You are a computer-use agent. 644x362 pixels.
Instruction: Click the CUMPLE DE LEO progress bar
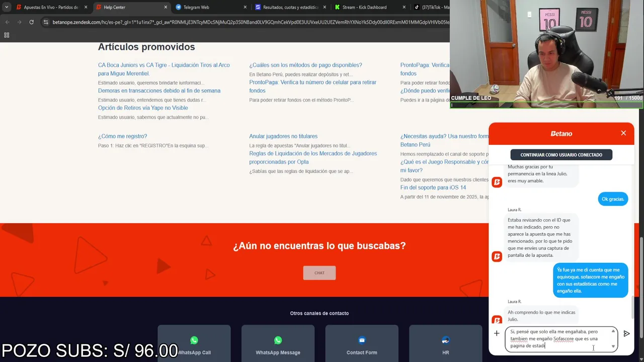pyautogui.click(x=547, y=105)
